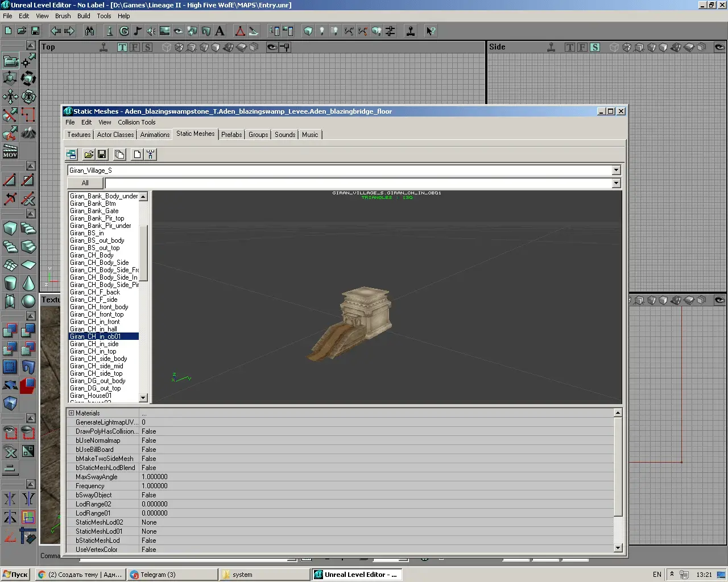
Task: Open the 2D Shape Editor icon
Action: click(240, 31)
